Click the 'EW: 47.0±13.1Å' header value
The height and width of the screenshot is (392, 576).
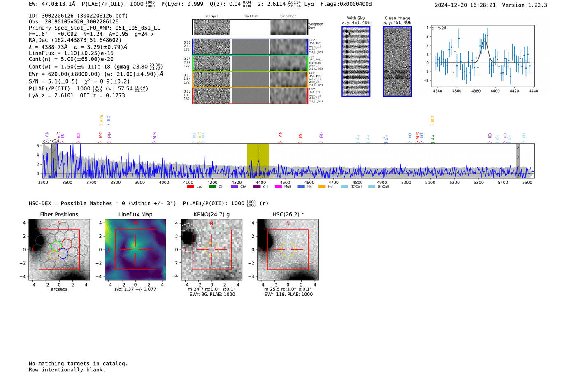coord(52,4)
